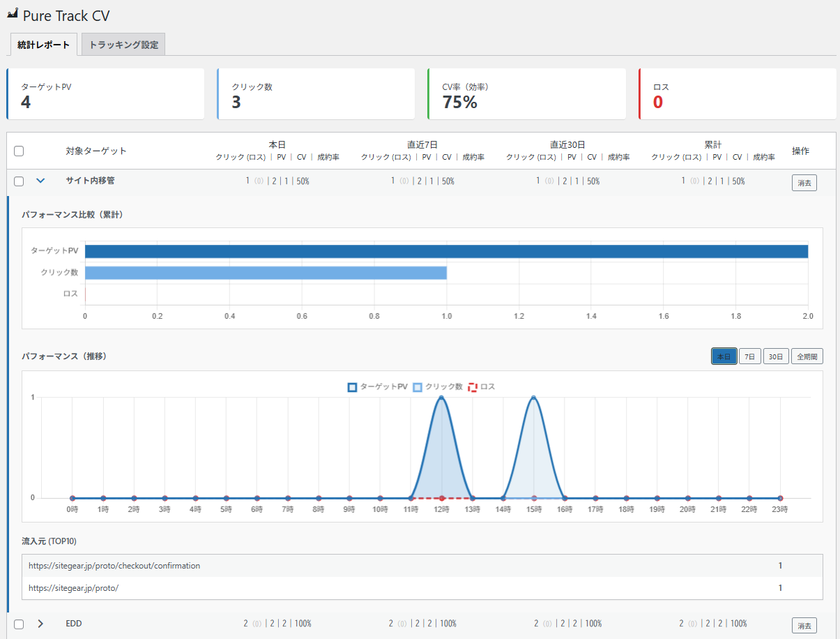Select the 7日 period button

[749, 356]
